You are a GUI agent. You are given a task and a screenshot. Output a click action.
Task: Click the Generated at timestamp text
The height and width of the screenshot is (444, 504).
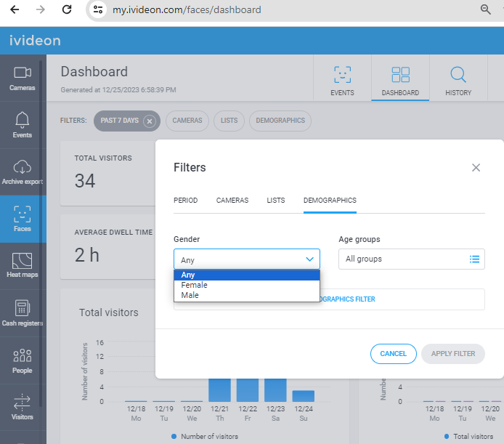(x=118, y=90)
